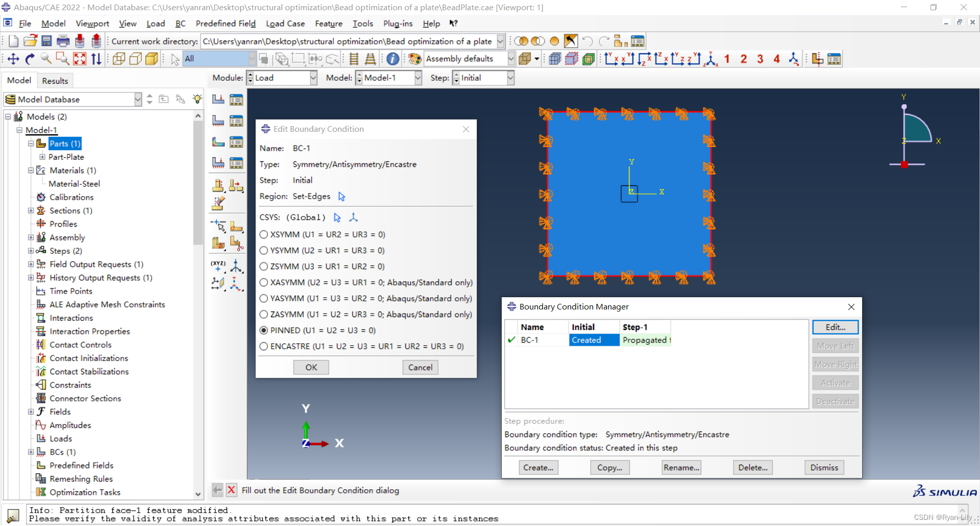Switch to shaded render style
The height and width of the screenshot is (526, 980).
click(x=152, y=59)
